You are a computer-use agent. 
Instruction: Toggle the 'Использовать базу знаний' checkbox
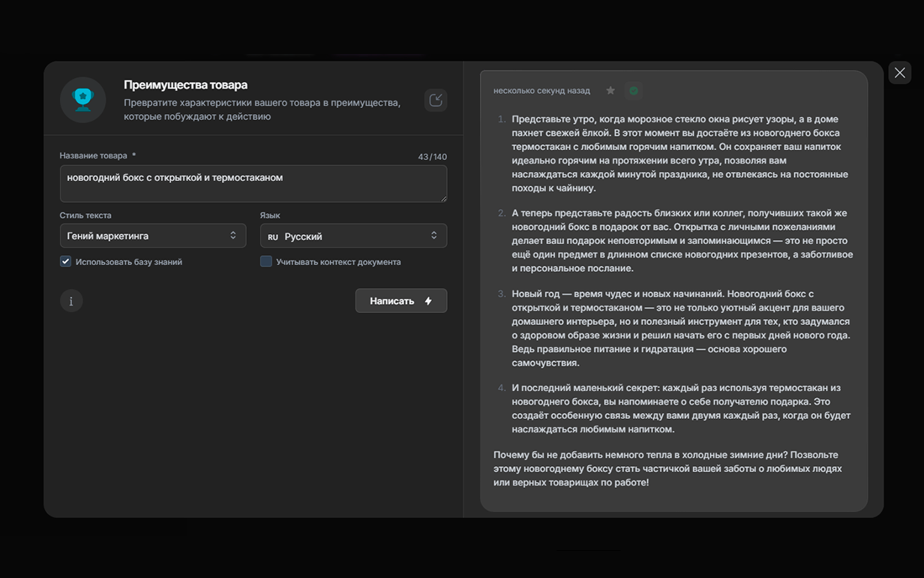(66, 262)
